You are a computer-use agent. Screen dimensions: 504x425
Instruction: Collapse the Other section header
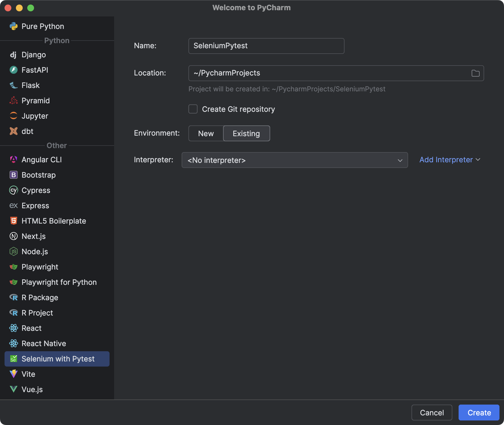pyautogui.click(x=56, y=145)
